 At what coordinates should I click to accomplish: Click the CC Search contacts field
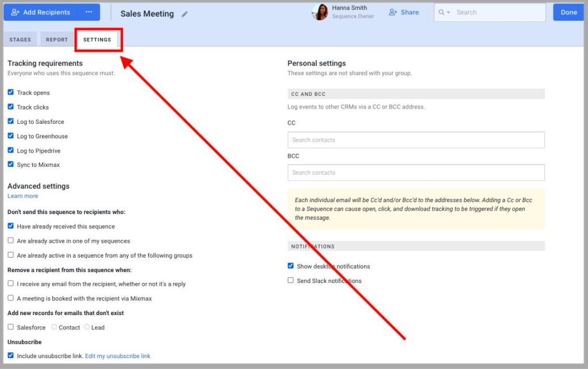coord(416,139)
